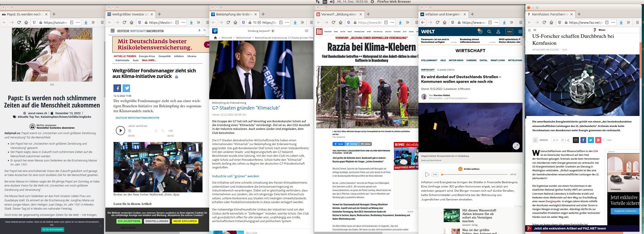
Task: Click Angebote entdecken in FAZ ad
Action: pos(625,211)
